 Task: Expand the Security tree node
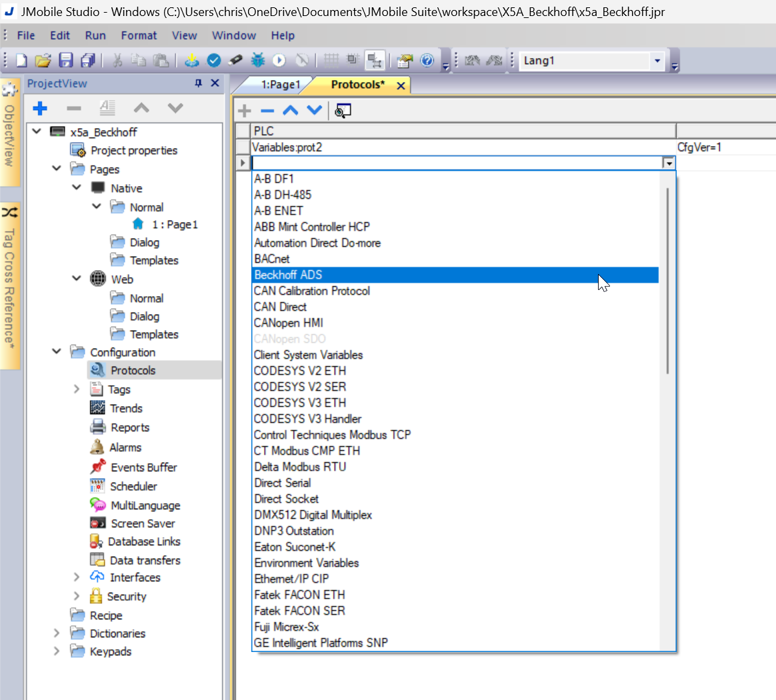click(x=77, y=596)
